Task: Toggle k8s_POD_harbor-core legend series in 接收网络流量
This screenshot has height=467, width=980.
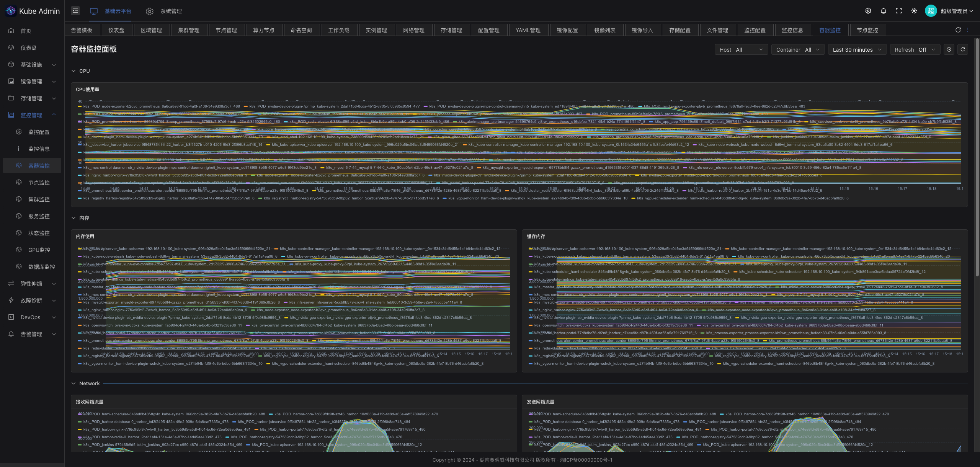Action: click(x=353, y=414)
